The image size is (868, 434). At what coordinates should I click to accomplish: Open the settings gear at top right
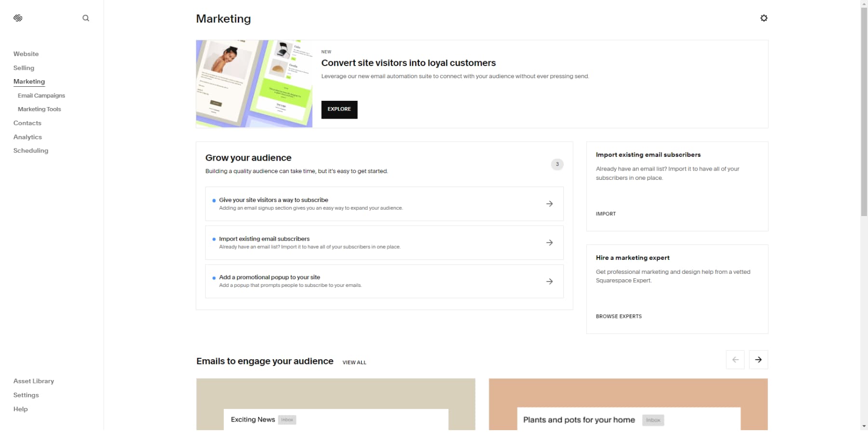(x=763, y=18)
